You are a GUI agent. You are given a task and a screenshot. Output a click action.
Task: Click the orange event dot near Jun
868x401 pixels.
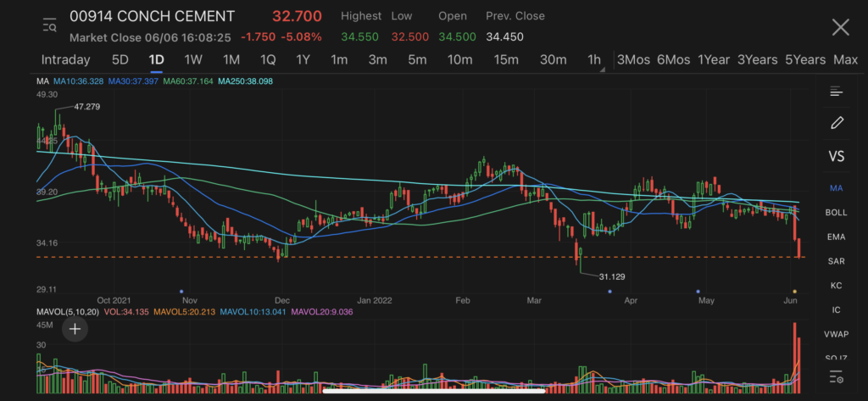794,292
